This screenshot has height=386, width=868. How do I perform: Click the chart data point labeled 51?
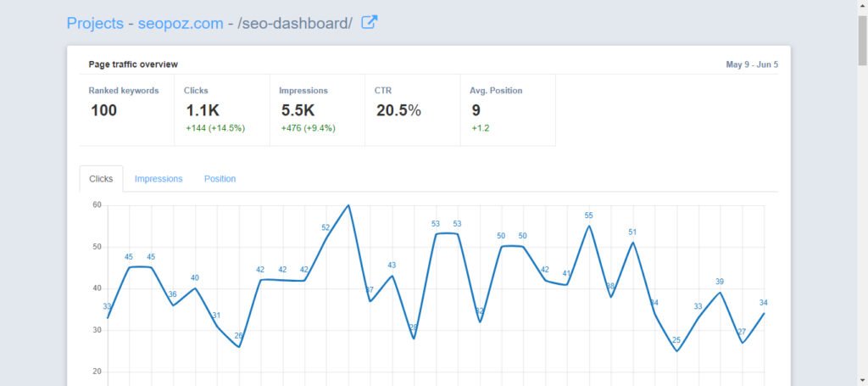click(x=632, y=243)
